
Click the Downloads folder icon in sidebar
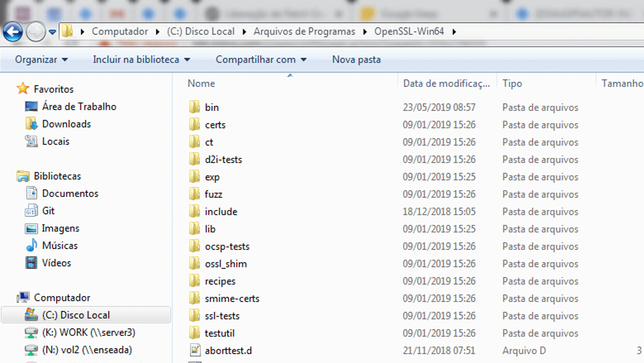(31, 124)
